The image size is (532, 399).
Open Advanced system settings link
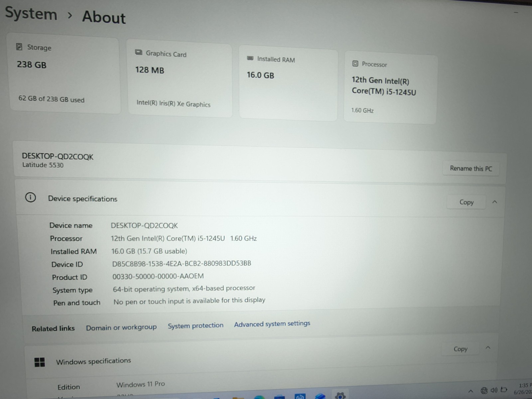tap(272, 324)
